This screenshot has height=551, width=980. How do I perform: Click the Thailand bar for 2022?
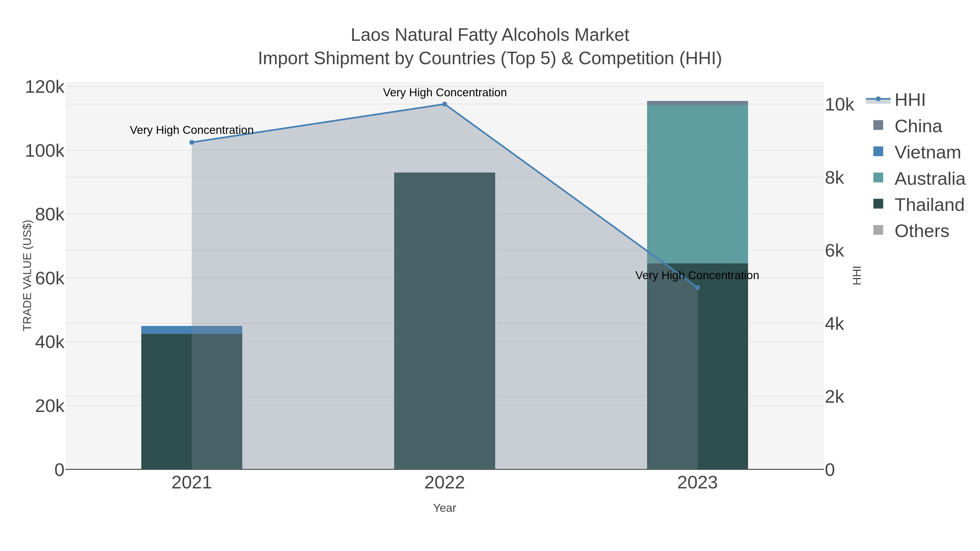pos(444,321)
